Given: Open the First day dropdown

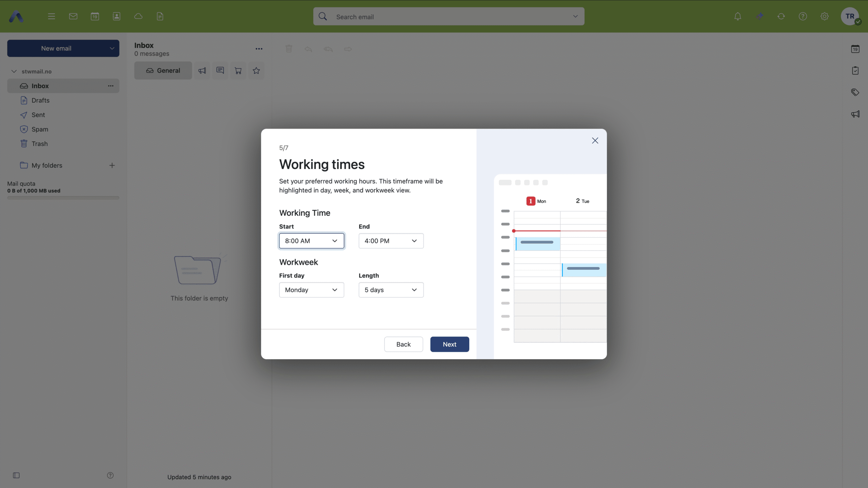Looking at the screenshot, I should click(x=311, y=290).
